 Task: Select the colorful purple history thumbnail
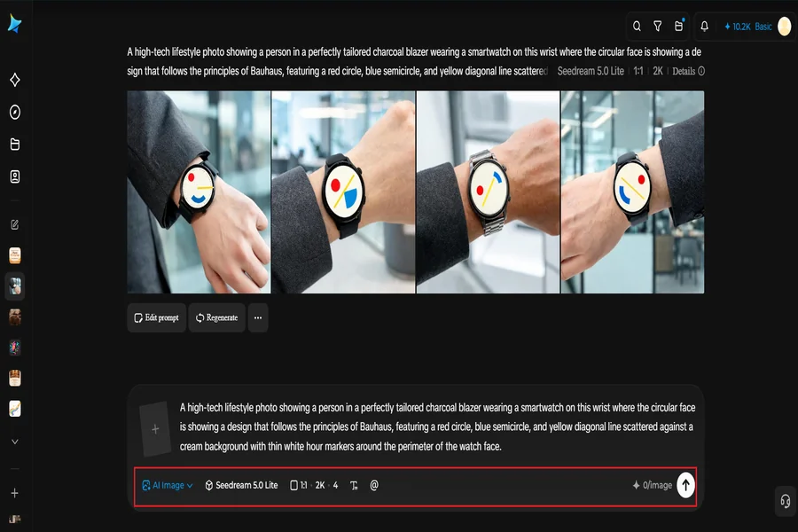tap(15, 348)
